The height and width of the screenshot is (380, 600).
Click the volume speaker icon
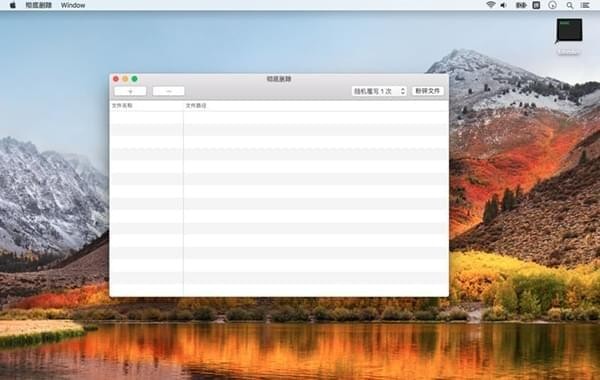504,5
